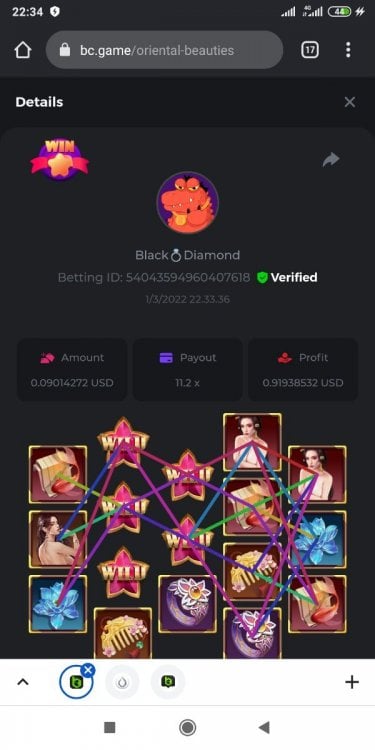Image resolution: width=375 pixels, height=750 pixels.
Task: Open the tab switcher showing 17
Action: coord(310,49)
